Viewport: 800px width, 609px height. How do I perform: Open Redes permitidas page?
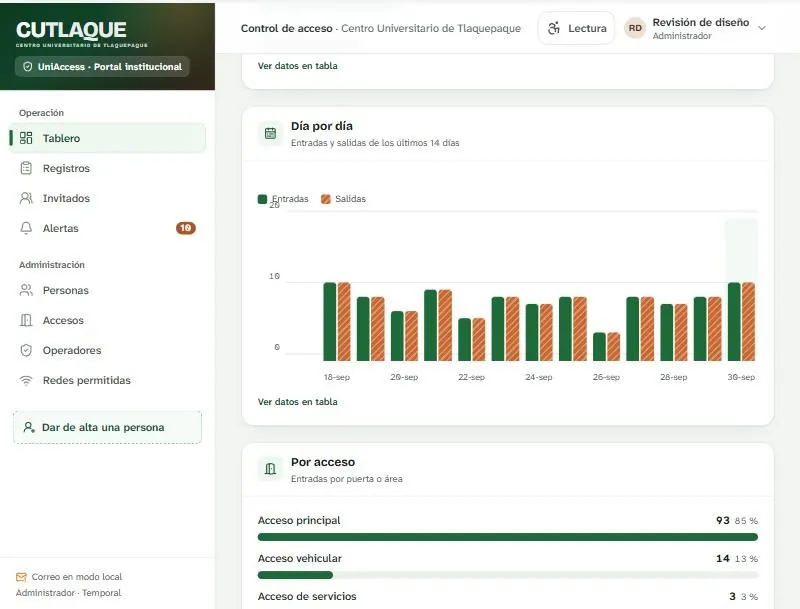tap(108, 380)
